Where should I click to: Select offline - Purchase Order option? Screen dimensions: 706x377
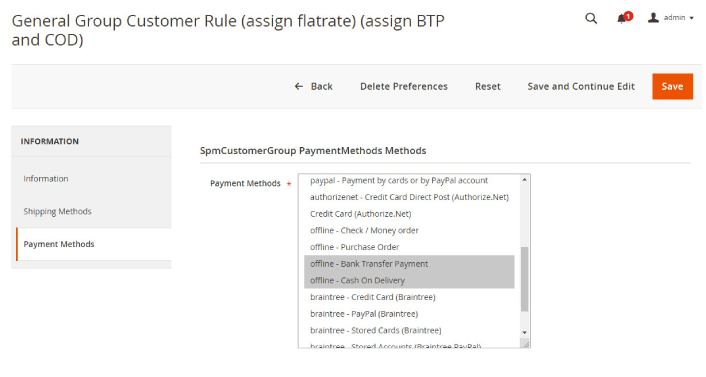[409, 247]
